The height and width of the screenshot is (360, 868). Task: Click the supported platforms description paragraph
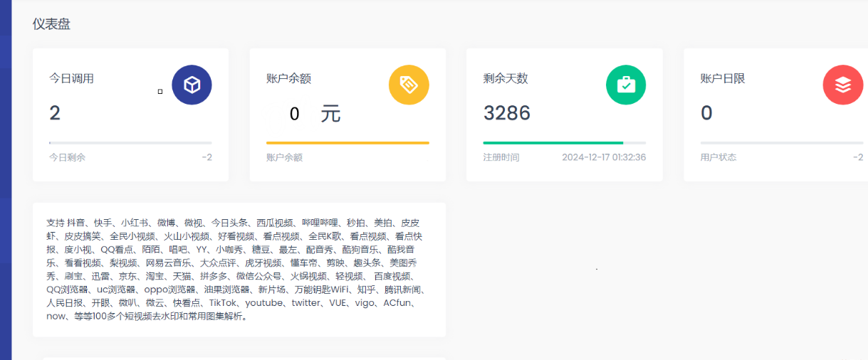pyautogui.click(x=236, y=270)
